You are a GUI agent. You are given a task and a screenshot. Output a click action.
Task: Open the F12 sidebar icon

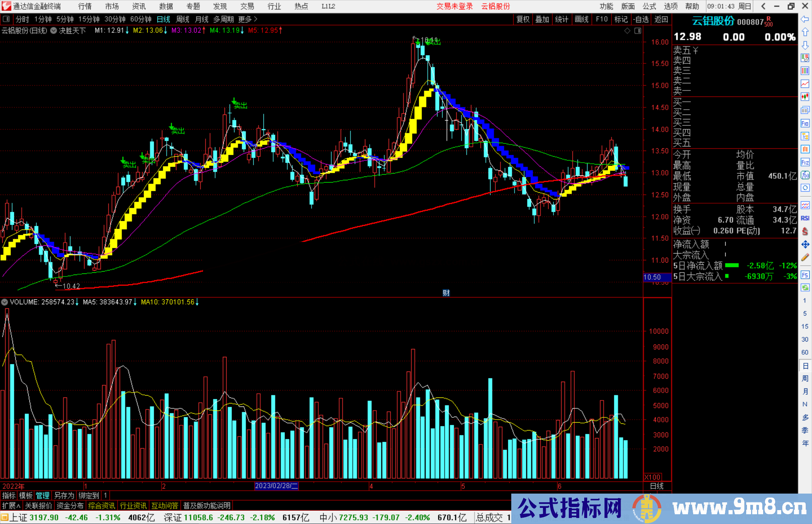(x=805, y=162)
